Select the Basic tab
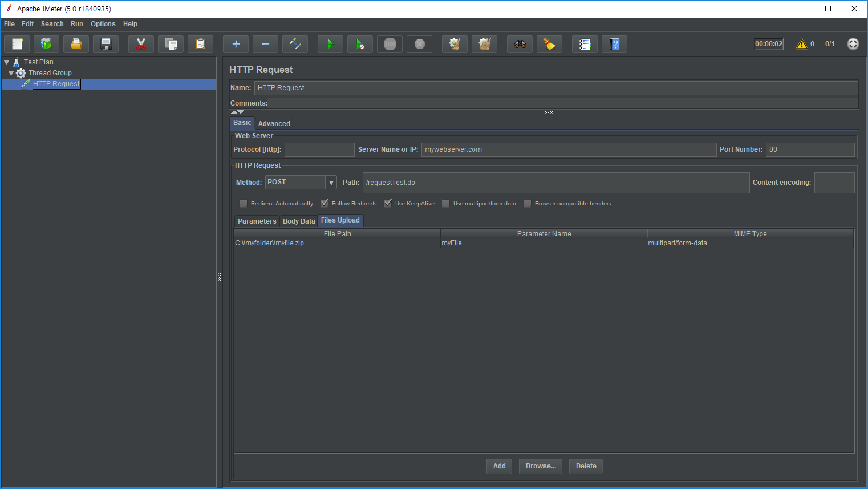This screenshot has width=868, height=489. click(242, 123)
